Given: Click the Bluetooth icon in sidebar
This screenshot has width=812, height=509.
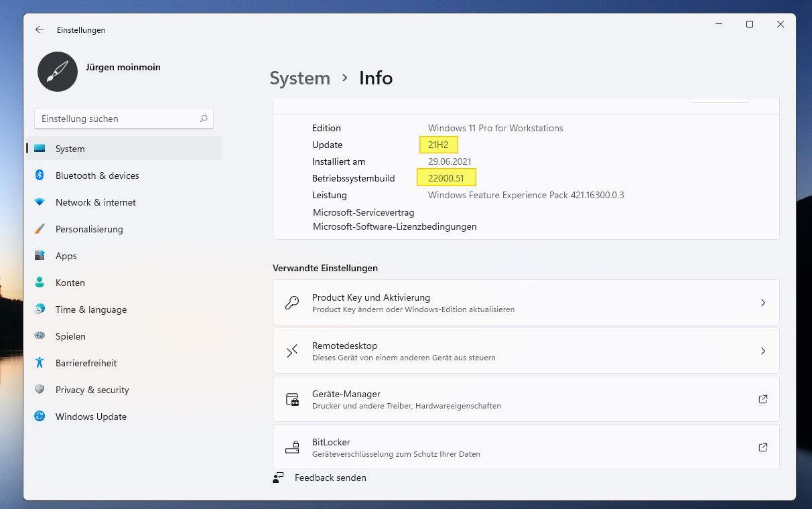Looking at the screenshot, I should (40, 175).
